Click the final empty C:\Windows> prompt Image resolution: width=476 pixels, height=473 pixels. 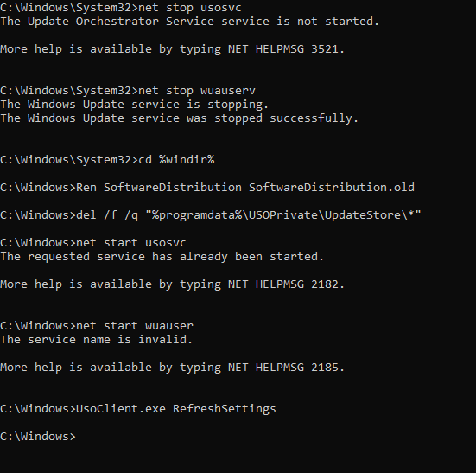pyautogui.click(x=38, y=437)
